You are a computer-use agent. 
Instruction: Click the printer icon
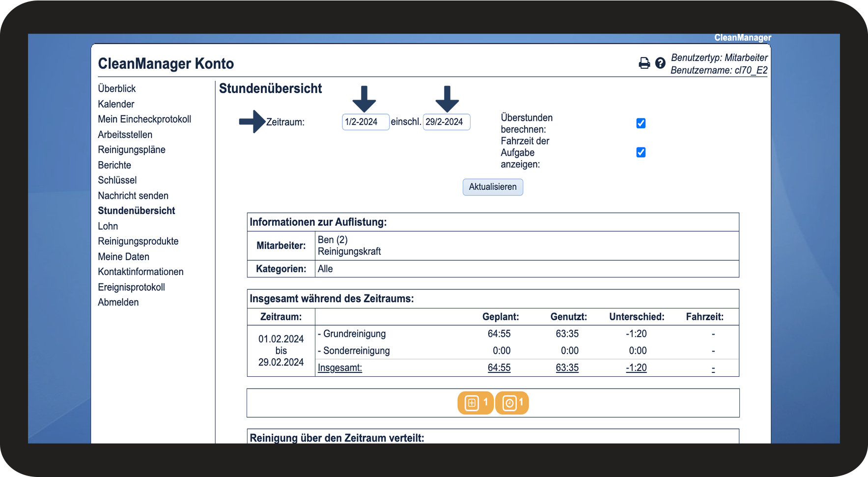(644, 63)
